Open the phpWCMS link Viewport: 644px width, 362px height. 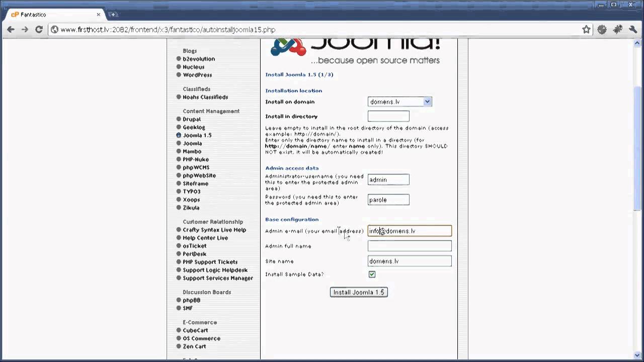pyautogui.click(x=196, y=167)
